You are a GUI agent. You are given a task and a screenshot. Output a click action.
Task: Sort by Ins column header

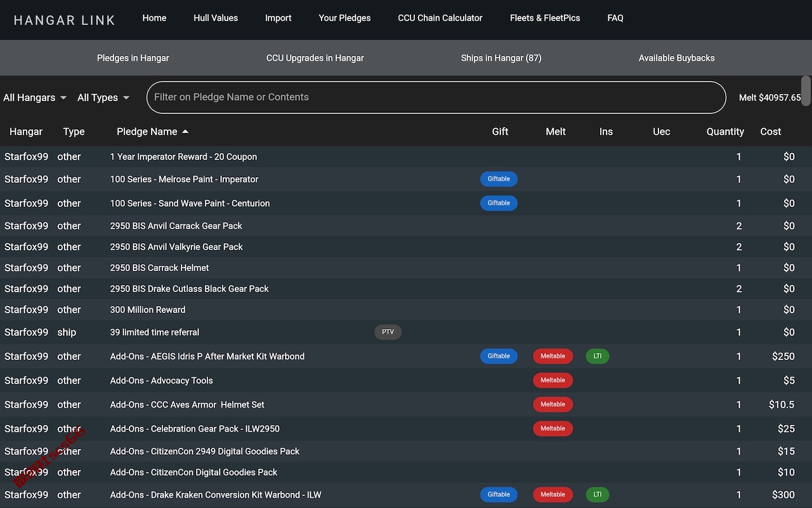tap(606, 131)
